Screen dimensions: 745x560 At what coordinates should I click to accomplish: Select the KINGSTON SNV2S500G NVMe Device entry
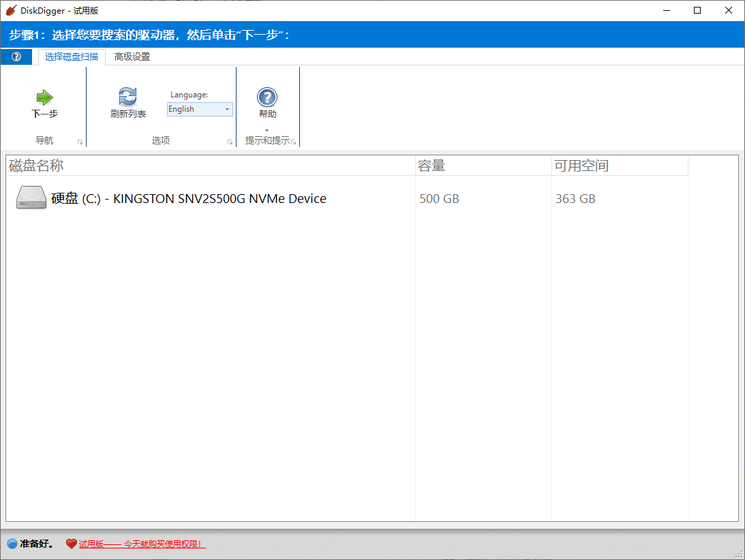(189, 199)
